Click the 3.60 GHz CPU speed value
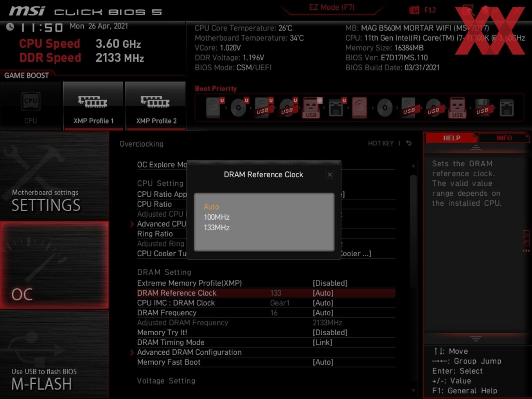The width and height of the screenshot is (532, 399). click(x=118, y=43)
